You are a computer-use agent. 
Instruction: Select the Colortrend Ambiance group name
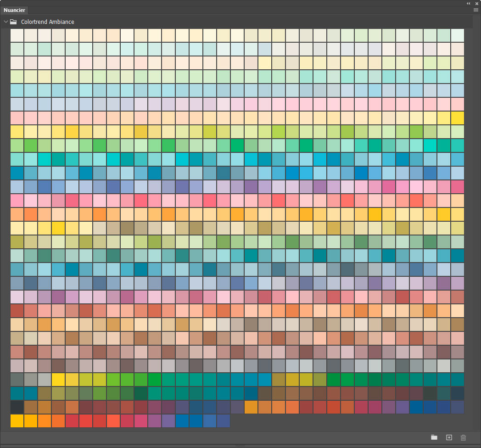(48, 22)
